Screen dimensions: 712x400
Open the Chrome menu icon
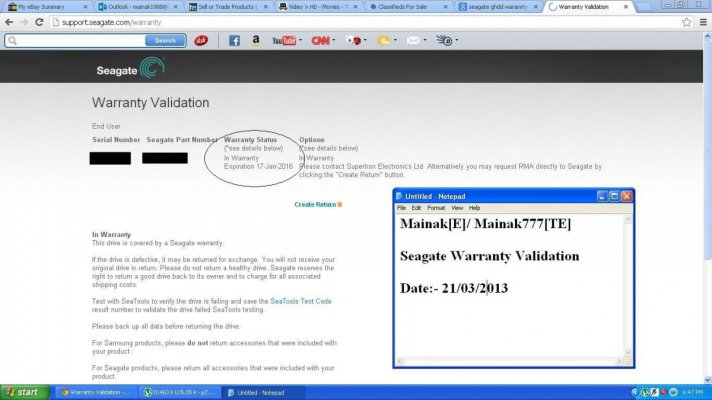pos(703,22)
